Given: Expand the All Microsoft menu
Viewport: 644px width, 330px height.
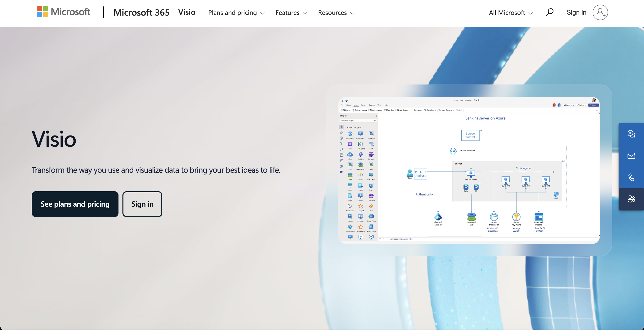Looking at the screenshot, I should pos(510,13).
